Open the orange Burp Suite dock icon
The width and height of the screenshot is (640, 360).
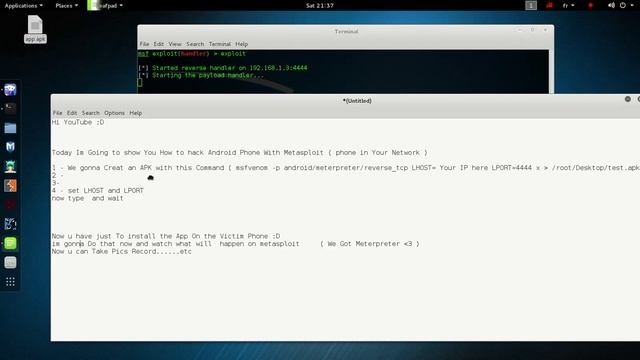pos(10,186)
